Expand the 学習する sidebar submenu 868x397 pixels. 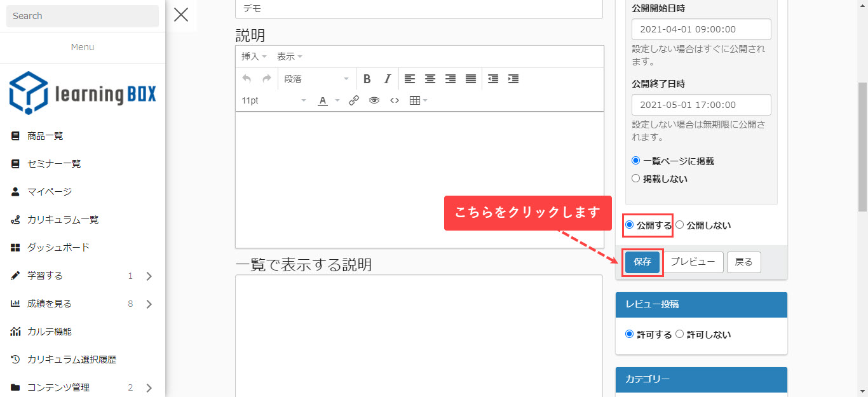tap(149, 276)
